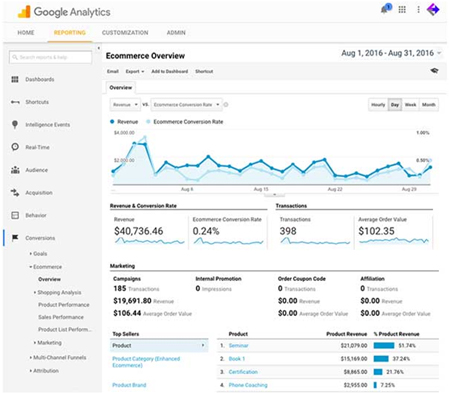Click the metric info icon beside the selector
The image size is (450, 394).
tap(226, 105)
